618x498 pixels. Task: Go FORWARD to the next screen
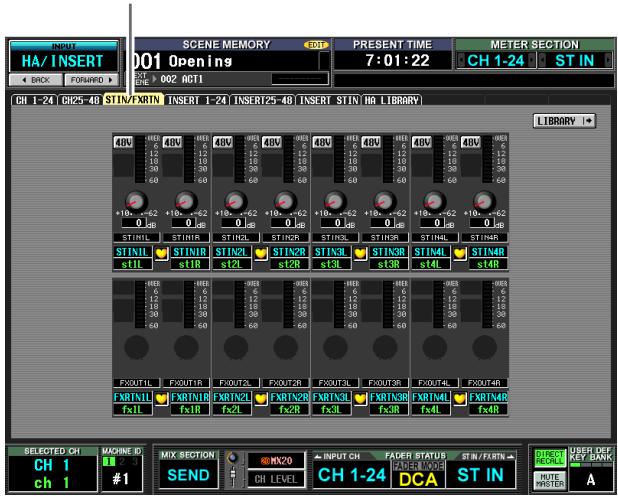tap(91, 80)
